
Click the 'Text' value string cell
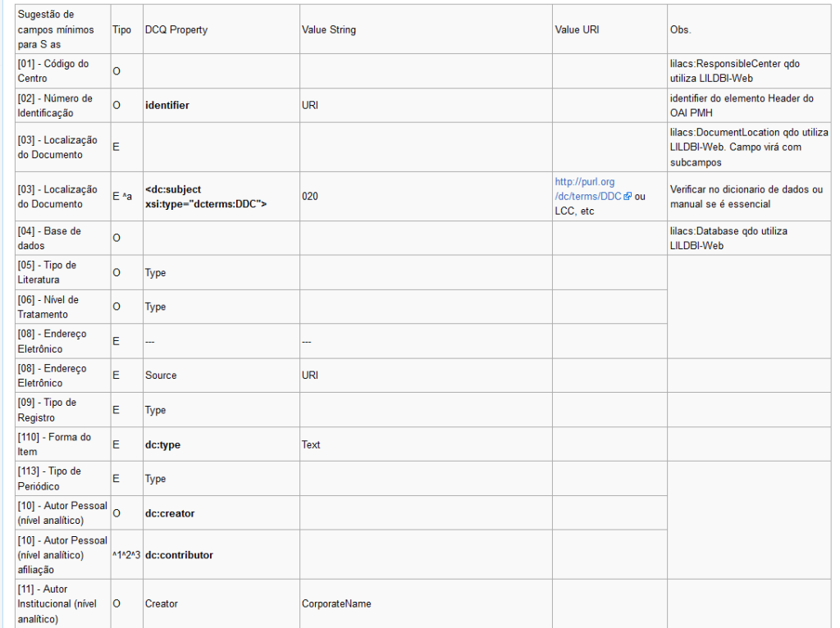426,444
